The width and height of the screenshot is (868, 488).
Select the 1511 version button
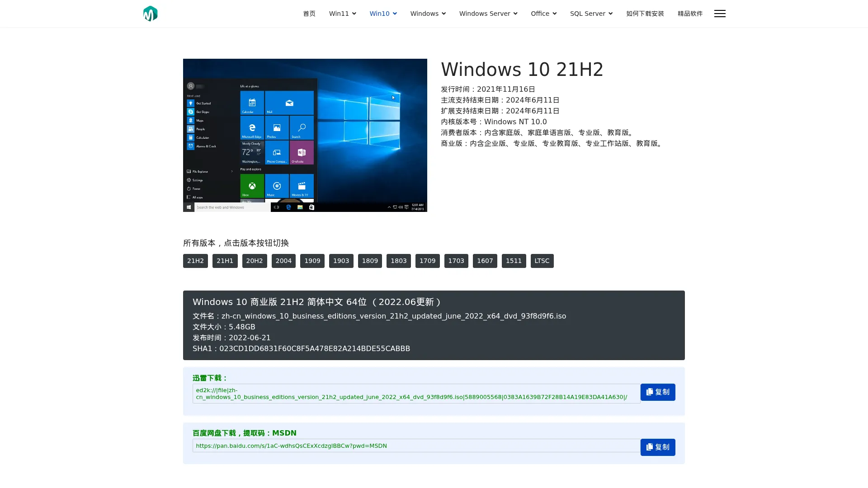pos(514,261)
